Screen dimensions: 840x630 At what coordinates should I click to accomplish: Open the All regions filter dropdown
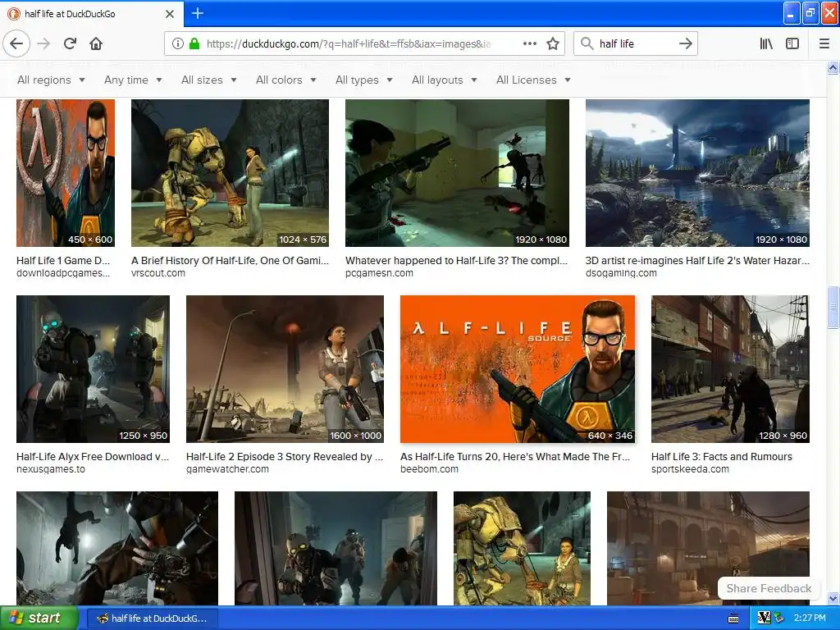point(52,80)
